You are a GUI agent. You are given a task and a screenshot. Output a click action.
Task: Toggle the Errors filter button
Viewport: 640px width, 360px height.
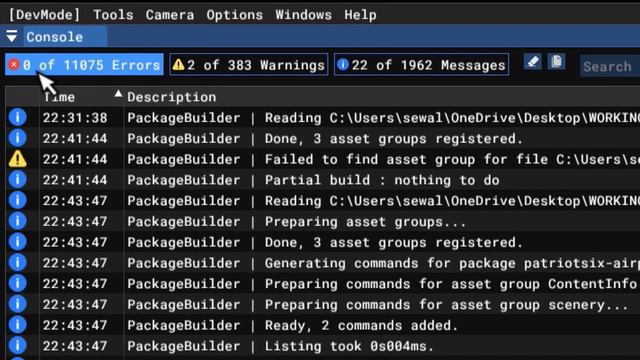[84, 64]
